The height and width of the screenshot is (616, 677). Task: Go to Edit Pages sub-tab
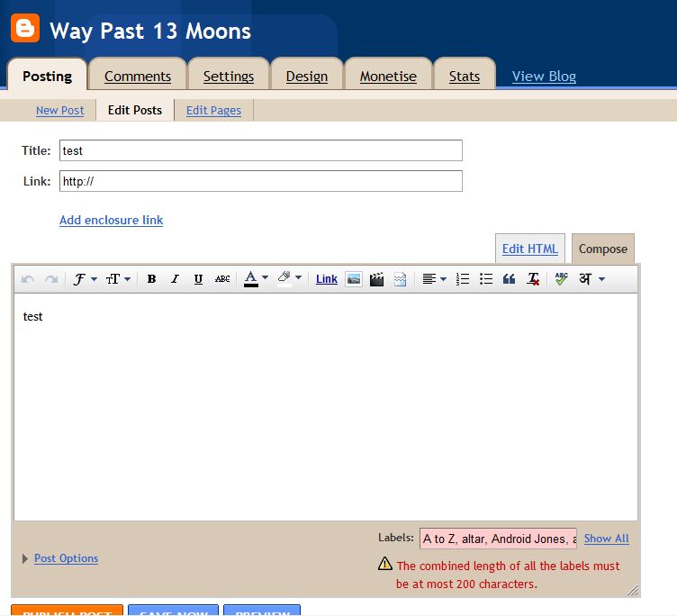click(x=213, y=110)
